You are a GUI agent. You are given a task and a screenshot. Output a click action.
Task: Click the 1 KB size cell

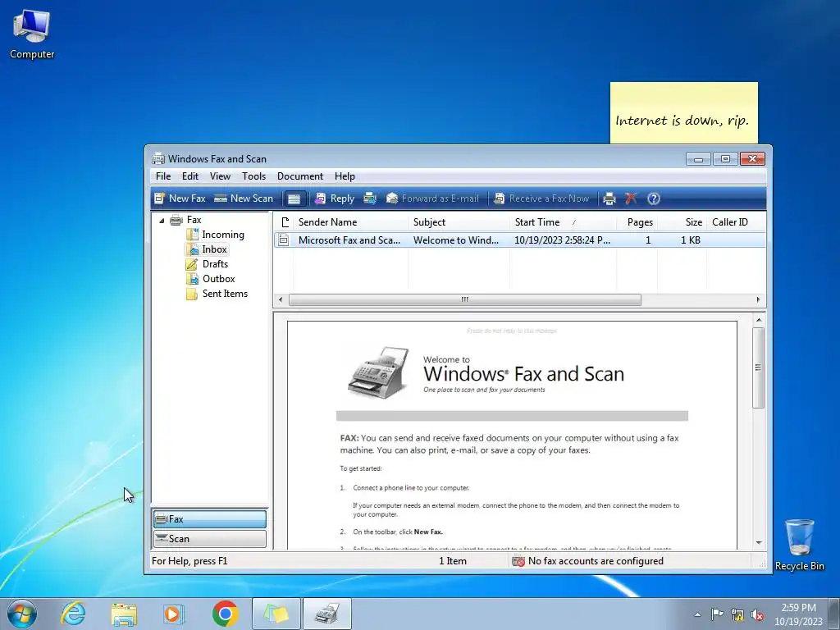click(x=691, y=240)
